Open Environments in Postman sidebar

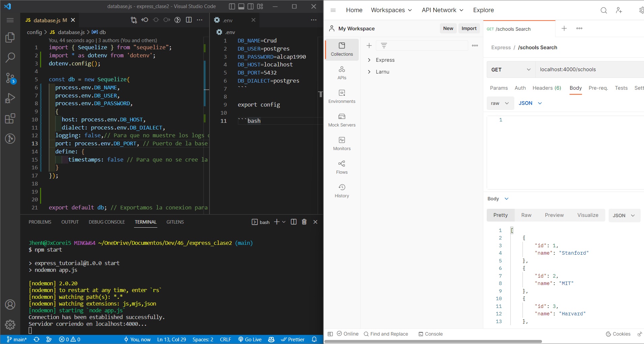[342, 96]
